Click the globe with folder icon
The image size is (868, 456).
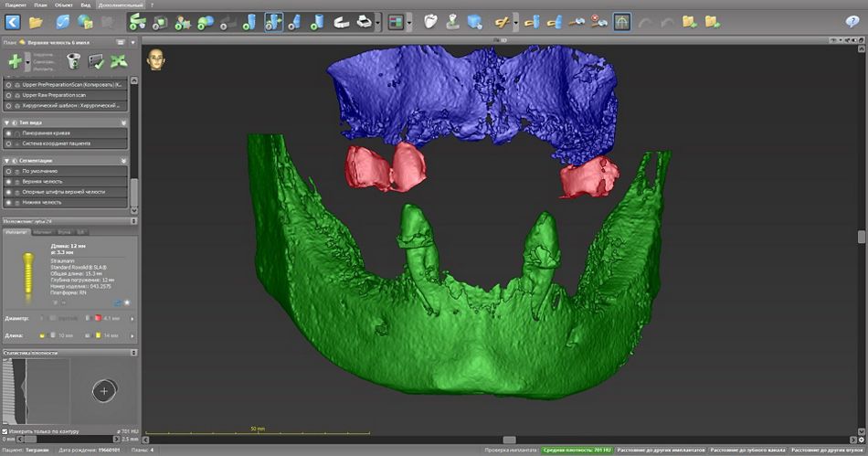85,22
